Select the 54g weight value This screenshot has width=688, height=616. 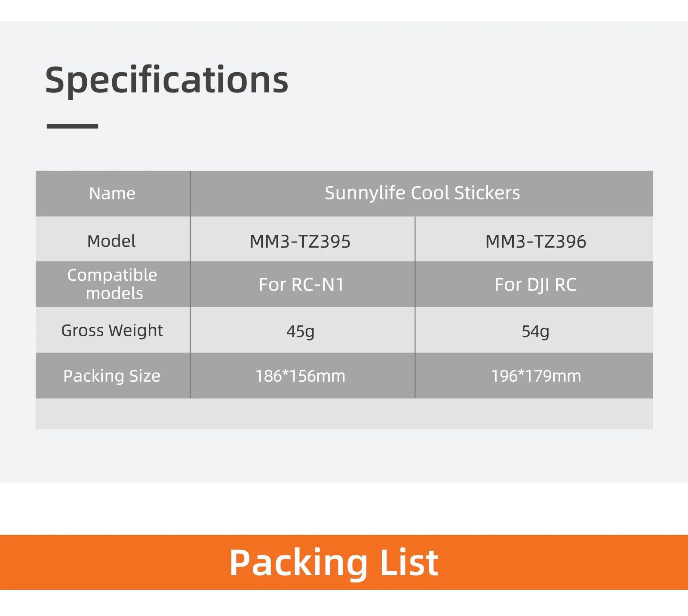[535, 331]
